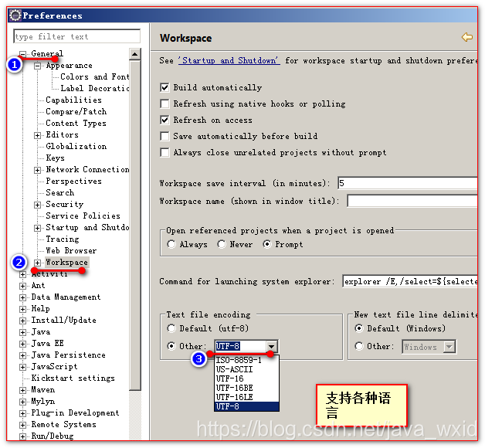Screen dimensions: 485x448
Task: Click the workspace save interval field
Action: click(x=407, y=183)
